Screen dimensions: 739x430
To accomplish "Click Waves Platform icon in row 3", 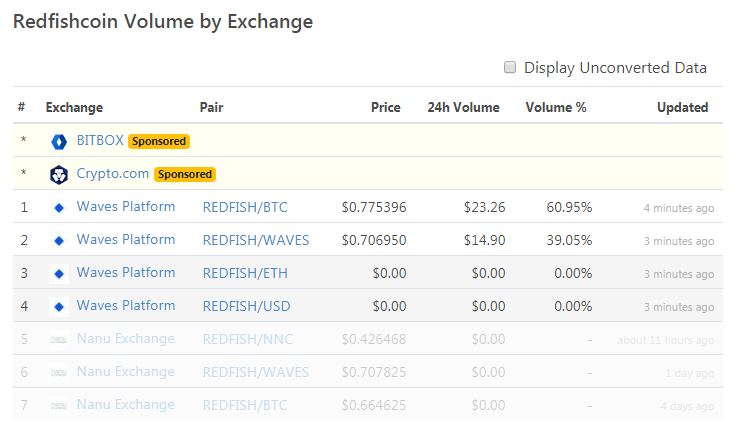I will click(59, 274).
